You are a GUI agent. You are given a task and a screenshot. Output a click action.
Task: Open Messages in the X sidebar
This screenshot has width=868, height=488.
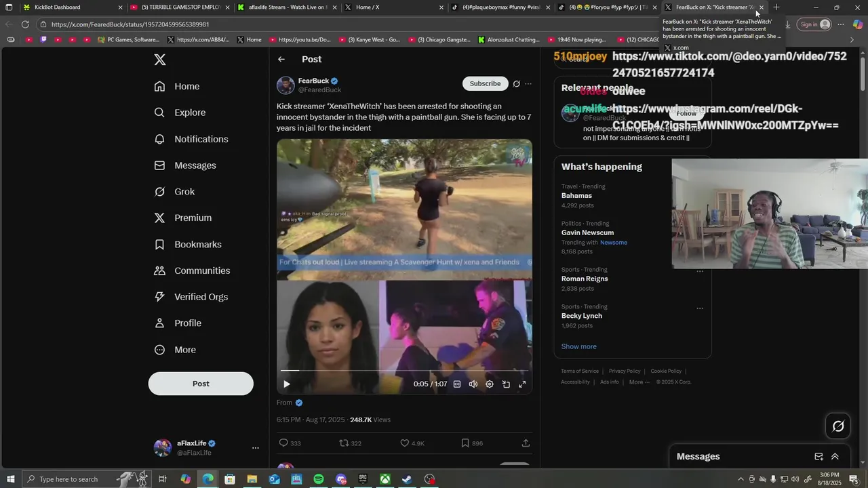pyautogui.click(x=185, y=165)
